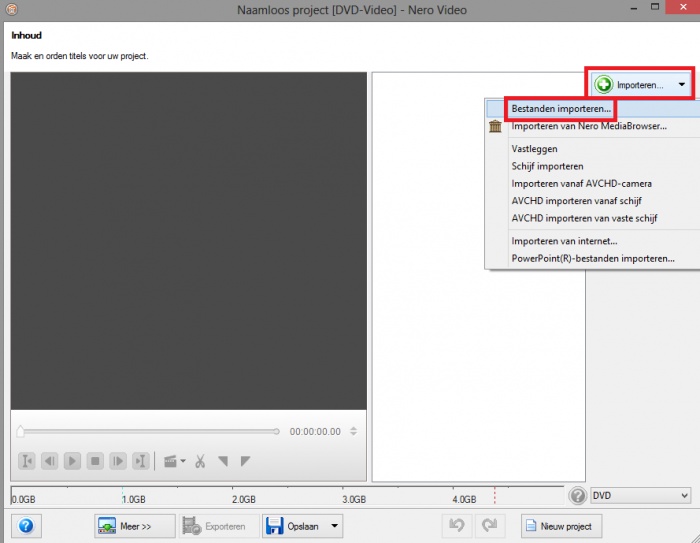
Task: Choose AVCHD importeren van vaste schijf
Action: [x=584, y=218]
